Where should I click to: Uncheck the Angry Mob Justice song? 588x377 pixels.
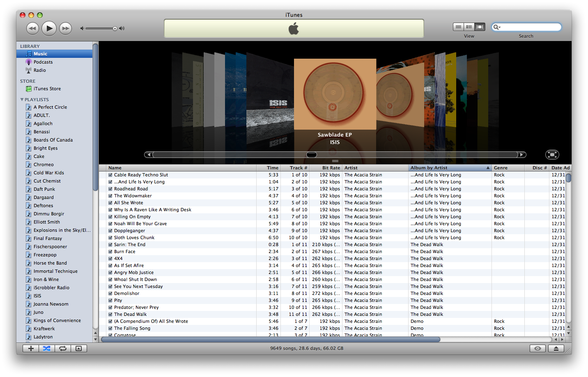(110, 272)
